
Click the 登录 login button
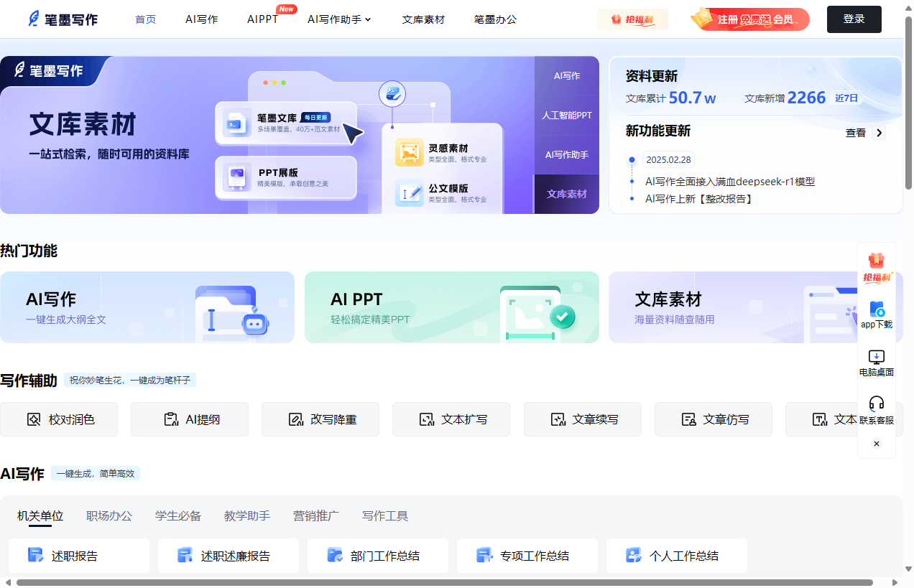[x=854, y=19]
